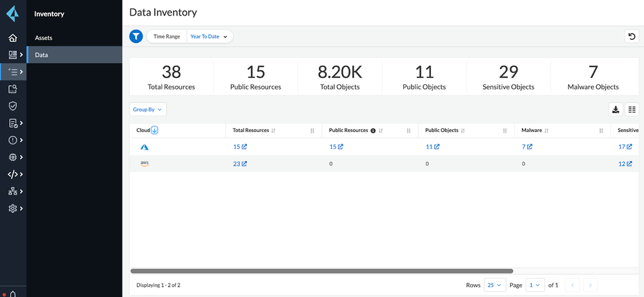
Task: Open the Code Security sidebar icon
Action: [12, 174]
